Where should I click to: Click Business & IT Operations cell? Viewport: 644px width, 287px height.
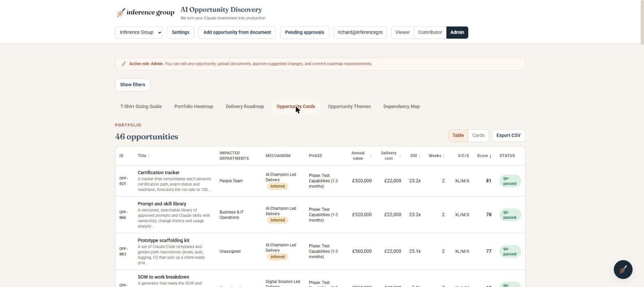click(232, 215)
